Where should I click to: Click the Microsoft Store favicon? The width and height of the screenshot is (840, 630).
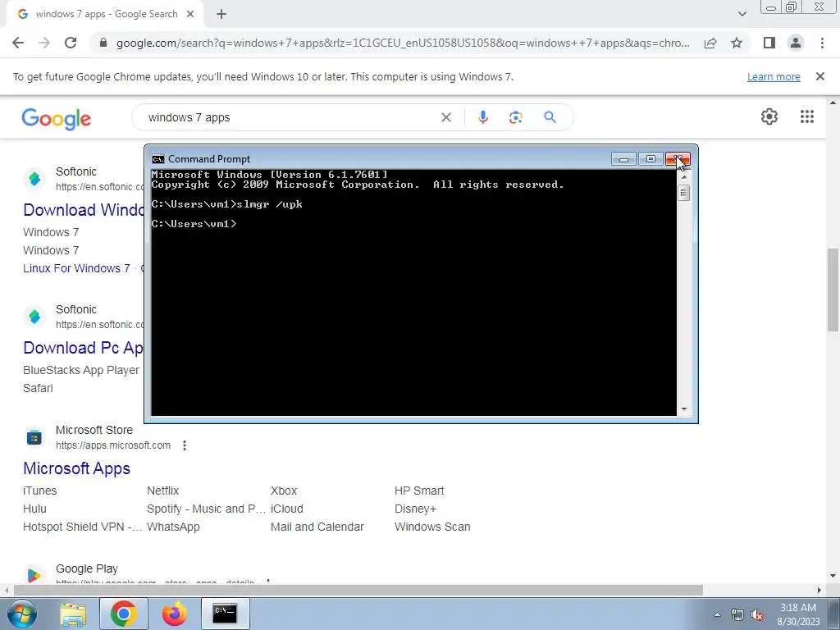(x=34, y=438)
